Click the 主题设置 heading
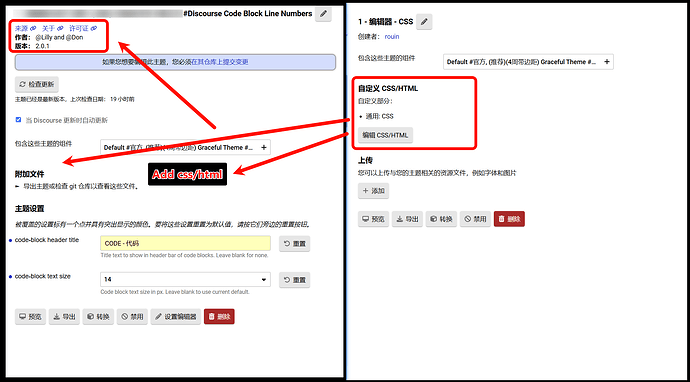The image size is (690, 382). coord(29,209)
